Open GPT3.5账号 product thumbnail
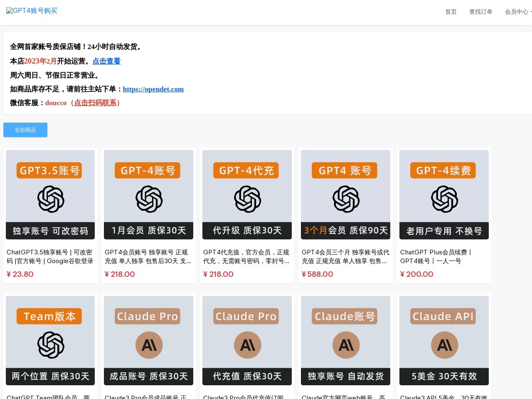This screenshot has width=532, height=399. [50, 195]
